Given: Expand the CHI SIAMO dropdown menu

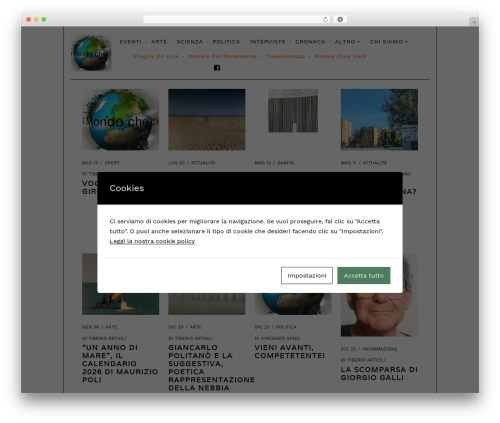Looking at the screenshot, I should pos(389,42).
